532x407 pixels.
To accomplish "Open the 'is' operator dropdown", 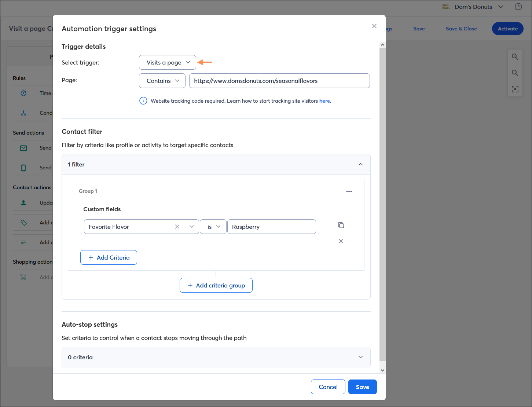I will click(213, 227).
